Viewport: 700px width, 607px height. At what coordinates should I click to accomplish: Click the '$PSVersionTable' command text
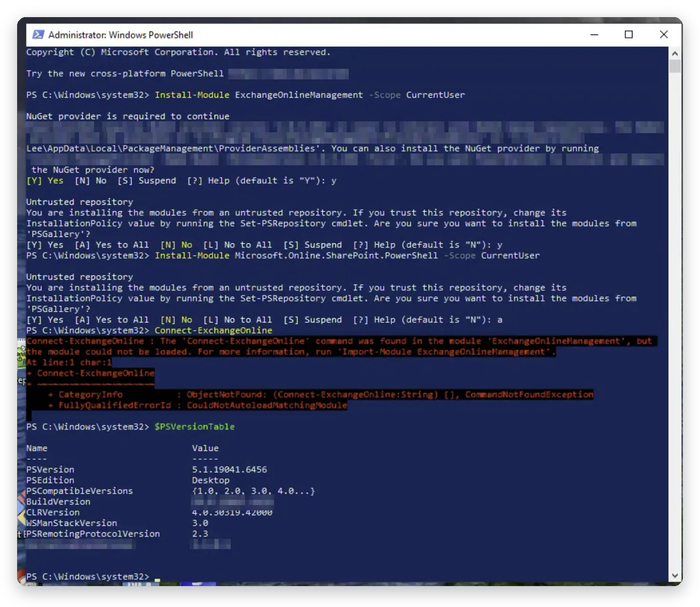[194, 427]
